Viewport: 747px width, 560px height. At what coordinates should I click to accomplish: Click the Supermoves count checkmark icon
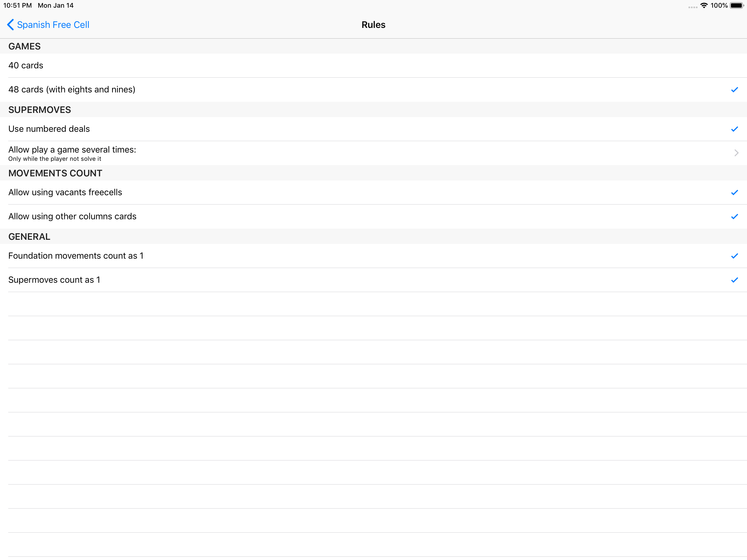734,280
